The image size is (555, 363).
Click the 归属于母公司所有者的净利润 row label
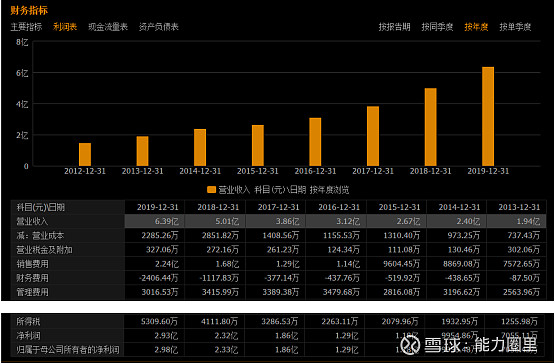click(x=68, y=350)
